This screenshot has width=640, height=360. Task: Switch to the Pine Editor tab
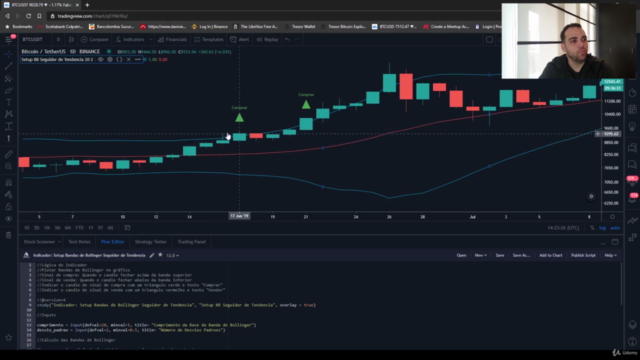[112, 242]
